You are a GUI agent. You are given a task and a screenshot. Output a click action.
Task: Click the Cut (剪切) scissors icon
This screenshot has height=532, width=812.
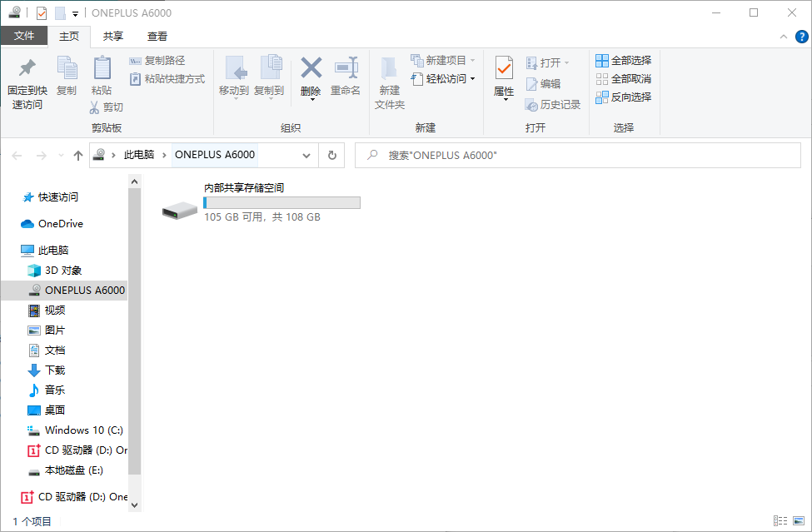94,107
